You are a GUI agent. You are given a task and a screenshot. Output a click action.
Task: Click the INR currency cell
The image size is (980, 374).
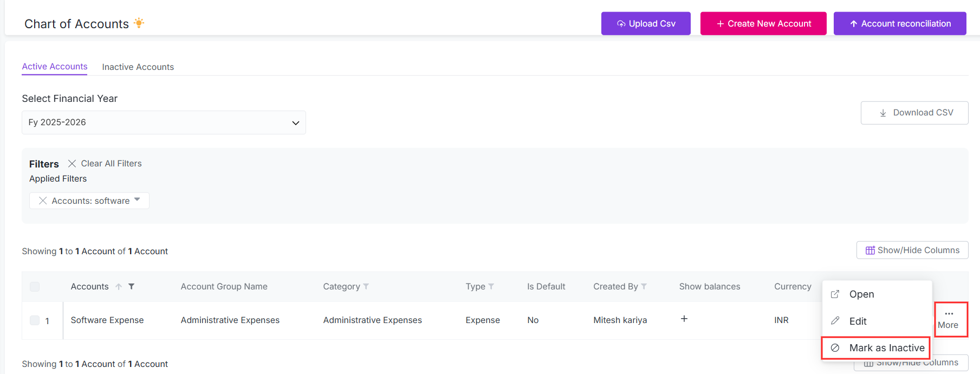coord(781,320)
